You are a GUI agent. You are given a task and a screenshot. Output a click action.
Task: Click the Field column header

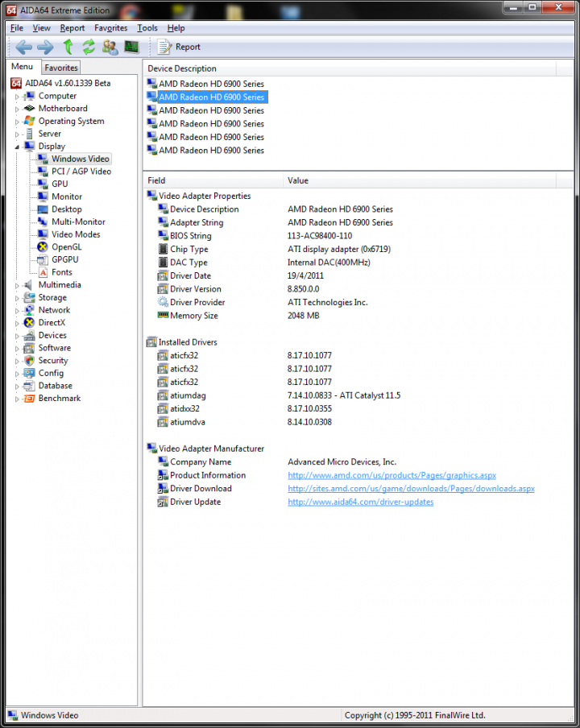(213, 180)
